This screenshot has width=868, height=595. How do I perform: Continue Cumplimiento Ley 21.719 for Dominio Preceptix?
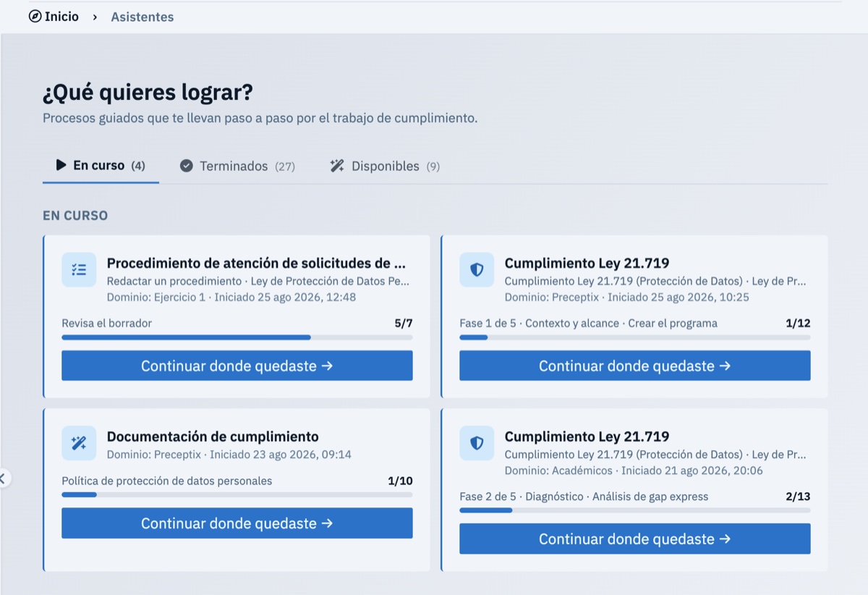pyautogui.click(x=635, y=366)
